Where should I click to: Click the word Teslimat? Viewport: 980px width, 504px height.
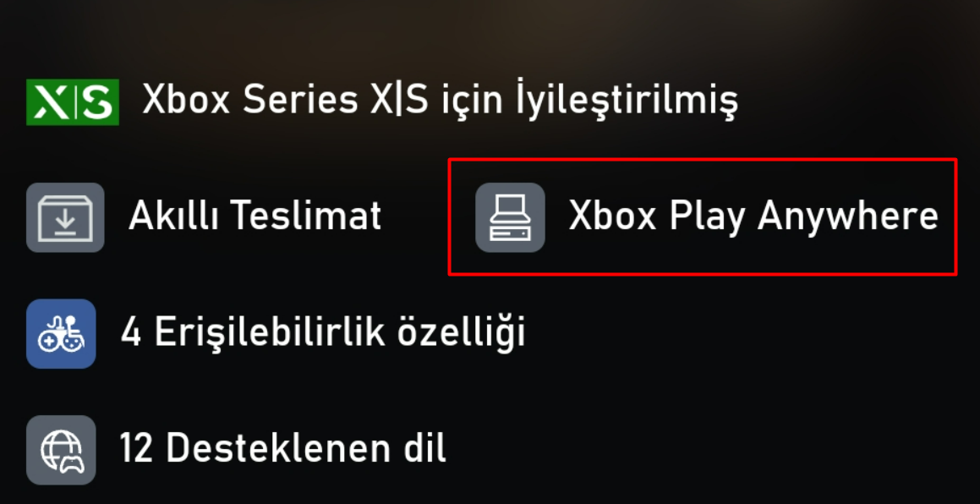click(x=306, y=216)
